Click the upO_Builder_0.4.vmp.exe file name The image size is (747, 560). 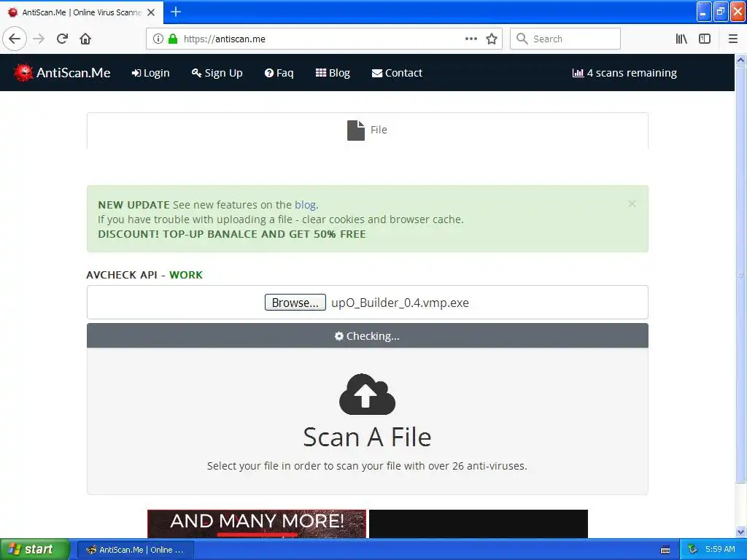point(400,303)
